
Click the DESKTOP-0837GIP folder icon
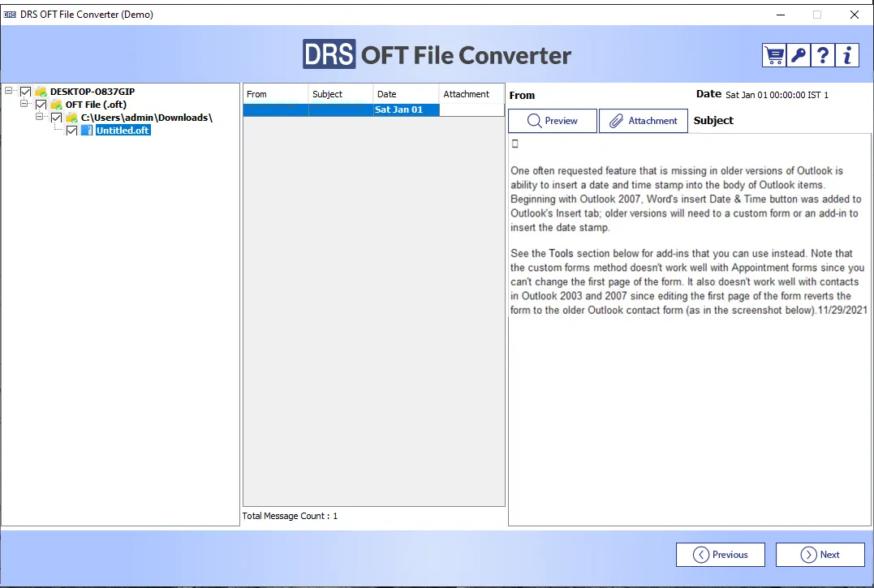[x=41, y=92]
